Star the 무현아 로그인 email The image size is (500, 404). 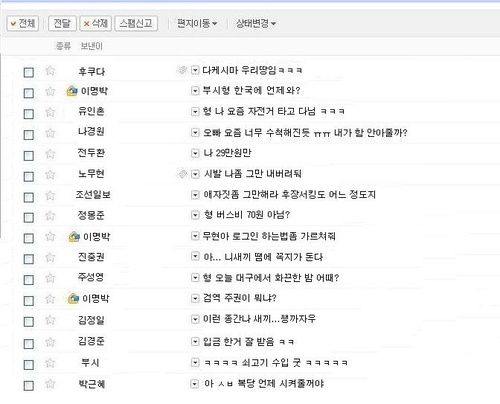(x=50, y=236)
